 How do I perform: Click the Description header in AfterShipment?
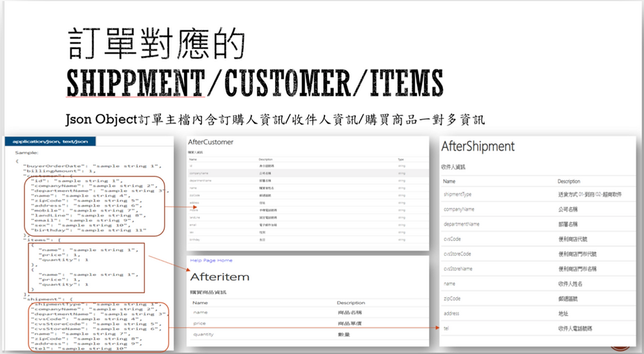[x=569, y=181]
